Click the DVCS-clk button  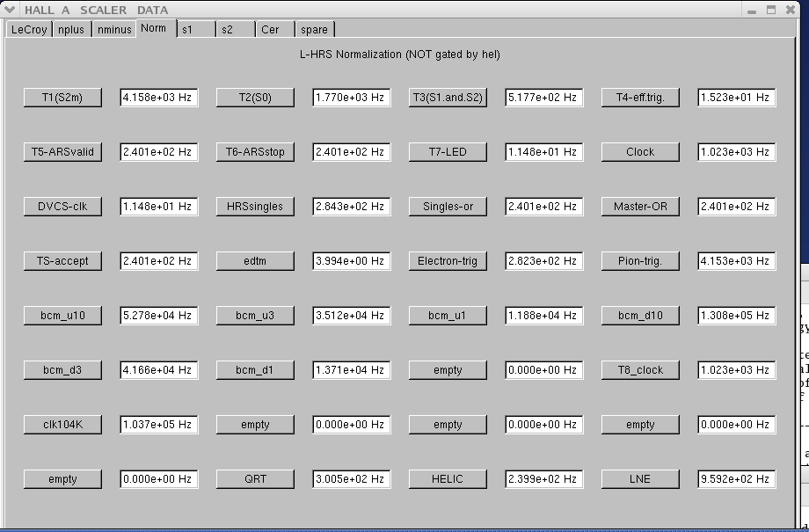click(62, 207)
